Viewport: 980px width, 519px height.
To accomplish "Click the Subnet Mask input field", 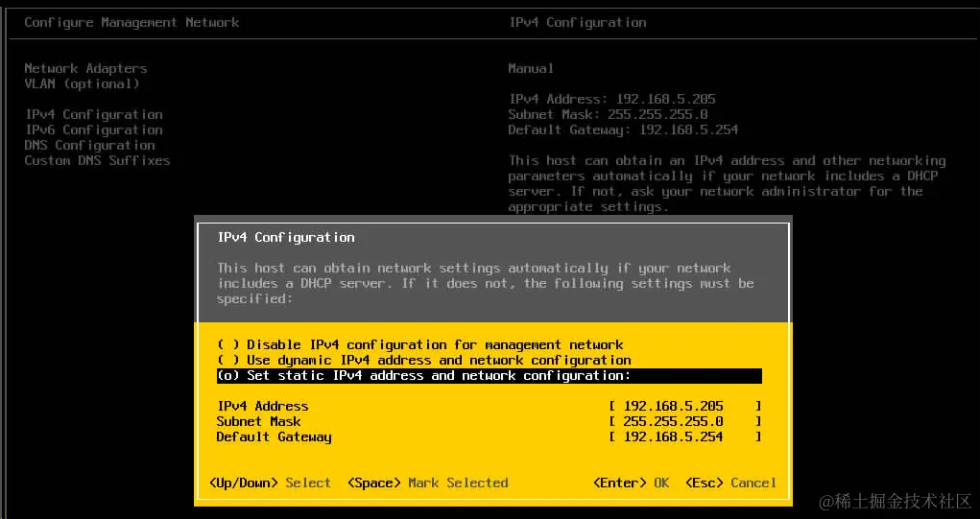I will coord(685,421).
